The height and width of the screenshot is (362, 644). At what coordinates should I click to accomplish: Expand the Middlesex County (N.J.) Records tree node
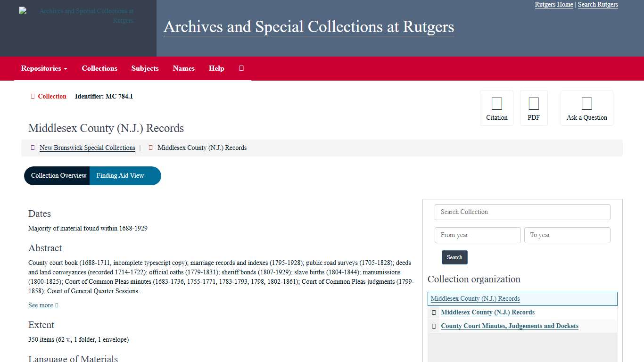point(434,312)
